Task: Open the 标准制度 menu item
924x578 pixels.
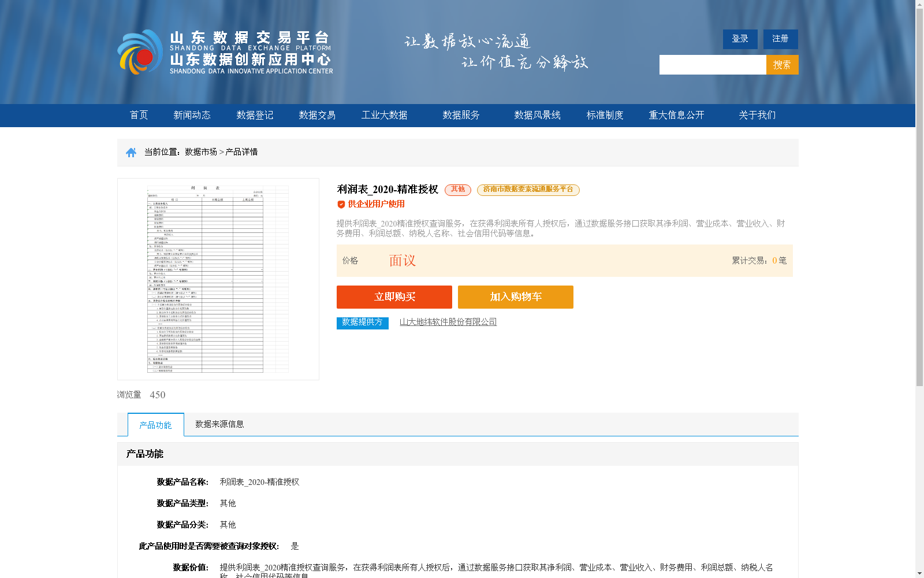Action: (x=605, y=116)
